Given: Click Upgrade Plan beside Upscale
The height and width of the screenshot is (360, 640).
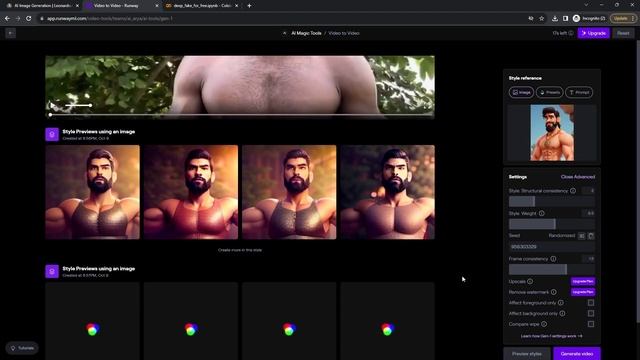Looking at the screenshot, I should [x=583, y=281].
